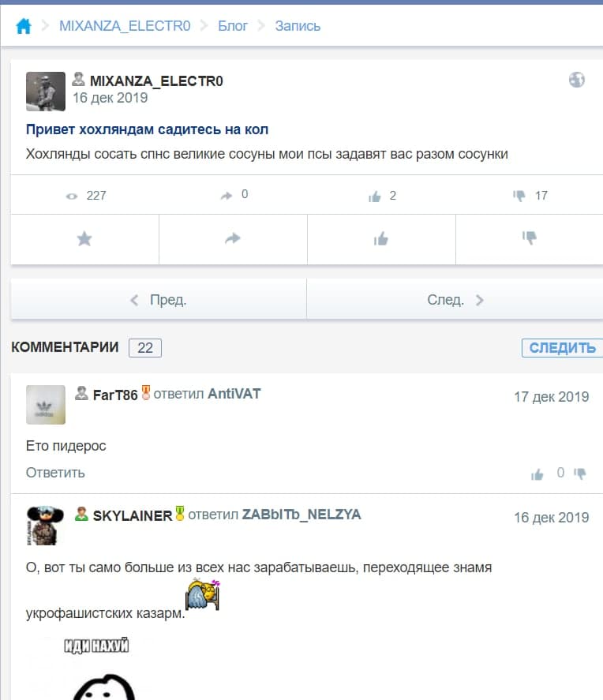Like the post with thumbs up button

[381, 239]
